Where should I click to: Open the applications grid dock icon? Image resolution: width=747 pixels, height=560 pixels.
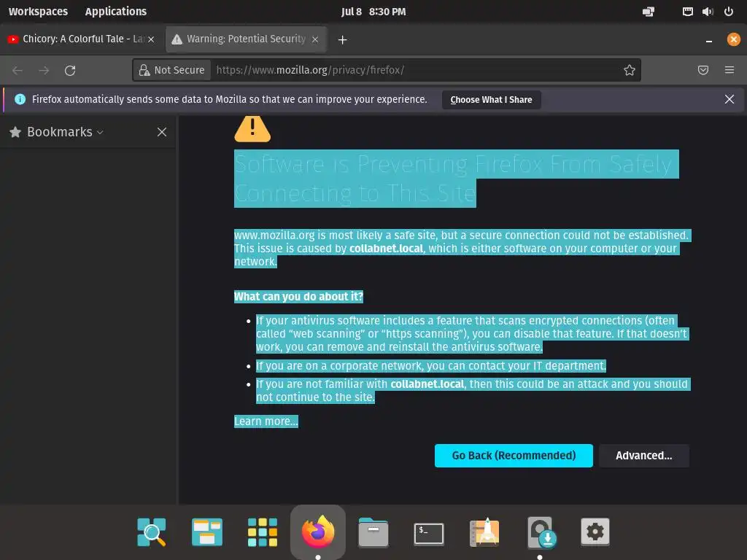tap(263, 532)
